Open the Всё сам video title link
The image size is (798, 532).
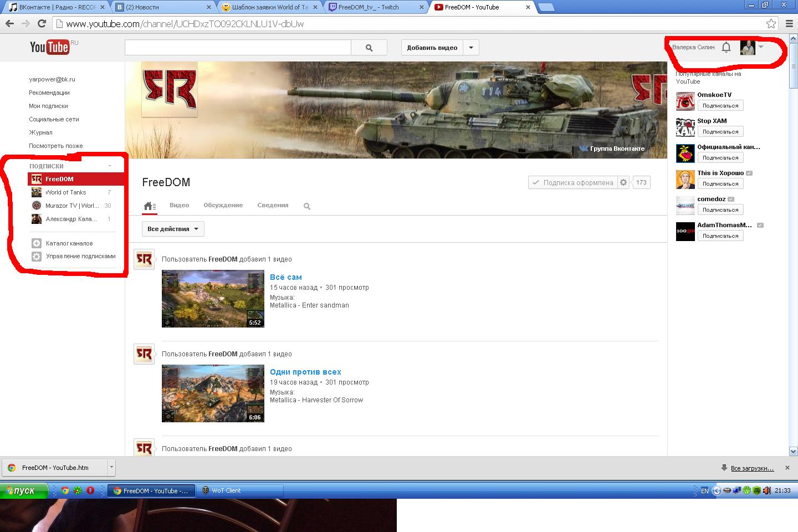pyautogui.click(x=286, y=277)
